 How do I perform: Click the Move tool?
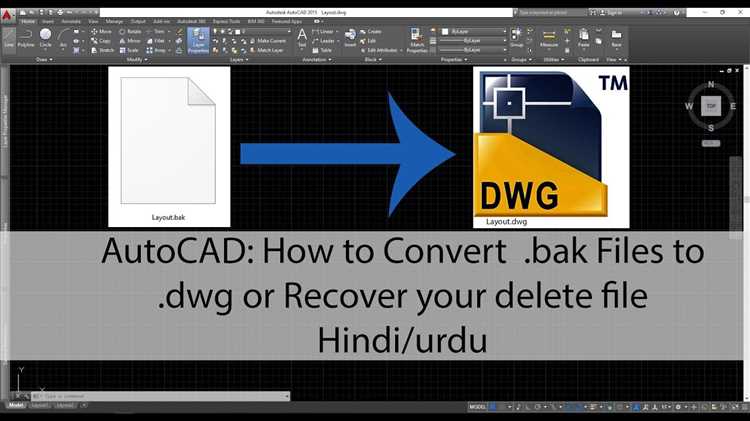pos(101,31)
